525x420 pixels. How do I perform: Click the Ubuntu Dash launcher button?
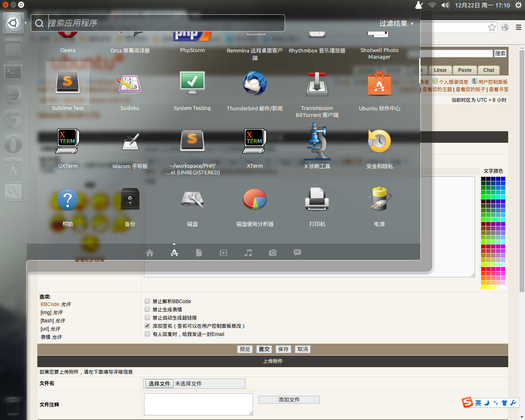(13, 23)
